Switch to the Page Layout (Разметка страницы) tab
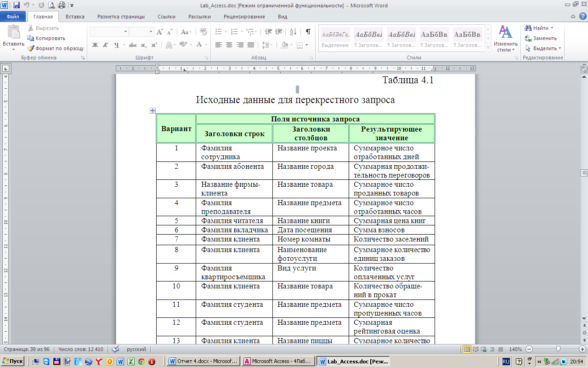The image size is (588, 368). (121, 17)
